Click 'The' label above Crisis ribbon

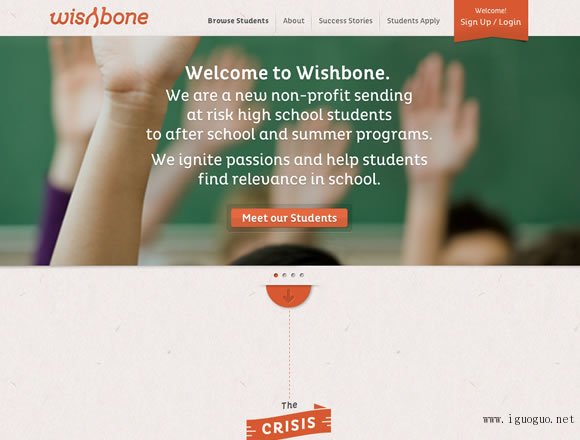click(289, 405)
